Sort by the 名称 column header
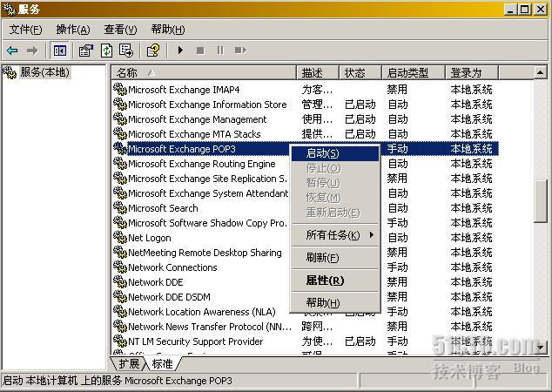The height and width of the screenshot is (392, 552). [204, 73]
